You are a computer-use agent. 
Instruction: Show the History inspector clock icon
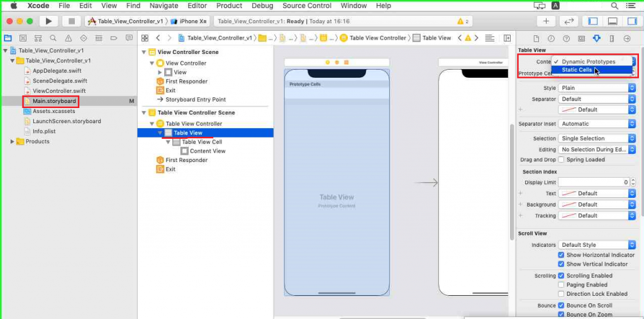(x=551, y=38)
